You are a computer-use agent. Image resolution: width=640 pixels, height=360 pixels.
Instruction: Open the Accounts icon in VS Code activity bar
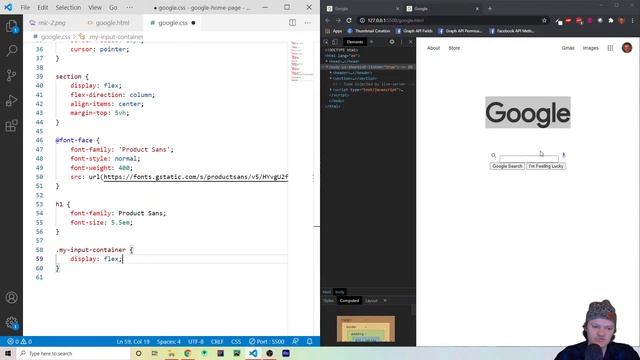11,298
